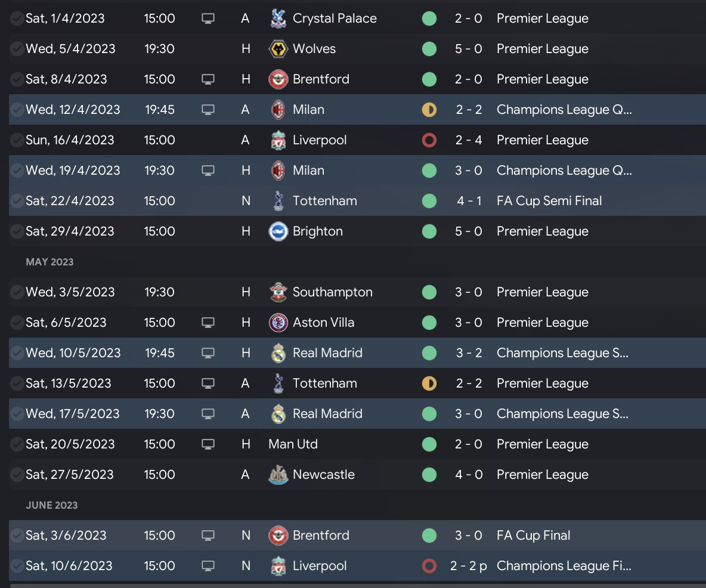Click the yellow draw indicator for the Tottenham 2 - 2 match
This screenshot has width=706, height=588.
(x=429, y=383)
